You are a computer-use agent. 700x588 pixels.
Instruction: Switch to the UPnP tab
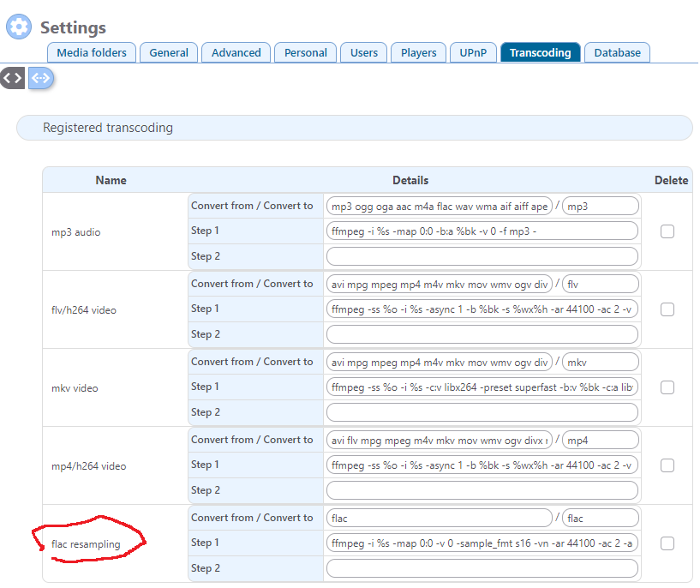coord(473,52)
